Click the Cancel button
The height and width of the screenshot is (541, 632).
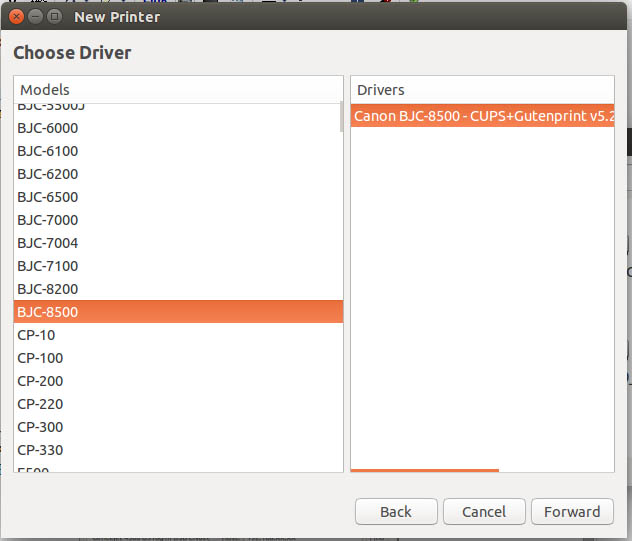pyautogui.click(x=484, y=512)
